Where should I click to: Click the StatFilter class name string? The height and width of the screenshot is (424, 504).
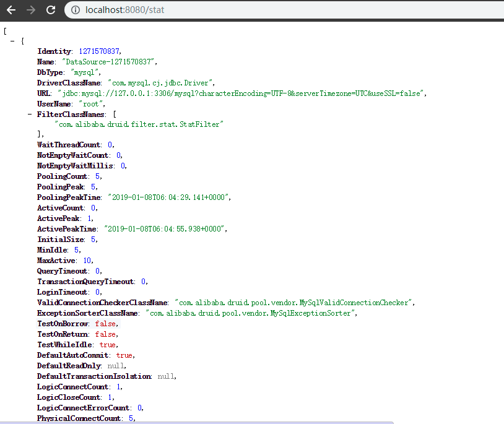pyautogui.click(x=139, y=124)
